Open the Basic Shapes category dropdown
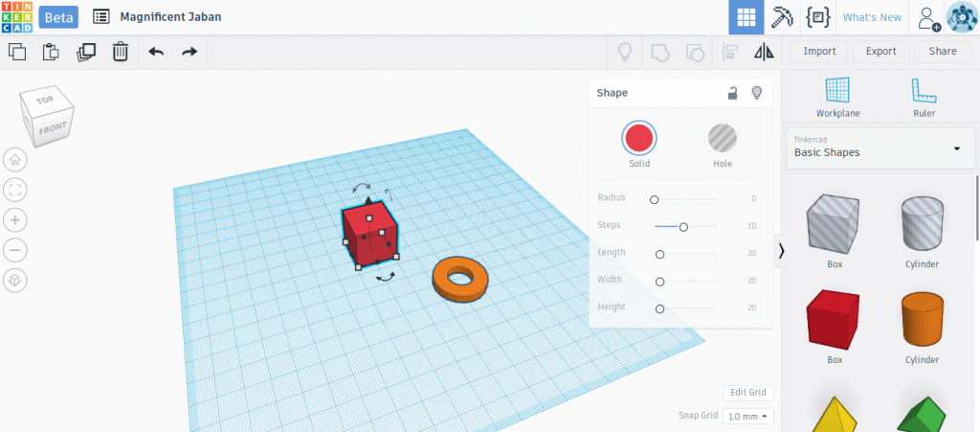980x432 pixels. pyautogui.click(x=880, y=148)
